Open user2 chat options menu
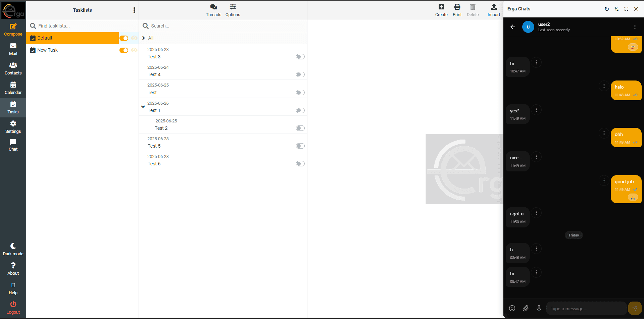The height and width of the screenshot is (319, 644). [635, 27]
